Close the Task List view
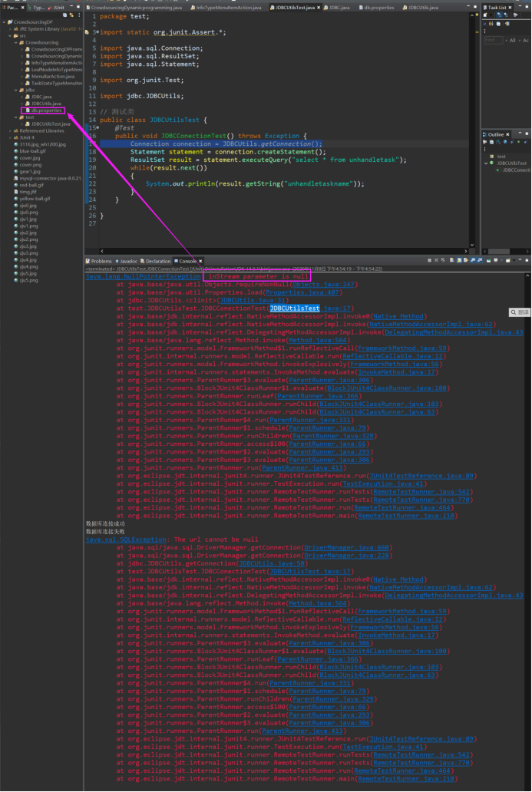 [x=510, y=8]
